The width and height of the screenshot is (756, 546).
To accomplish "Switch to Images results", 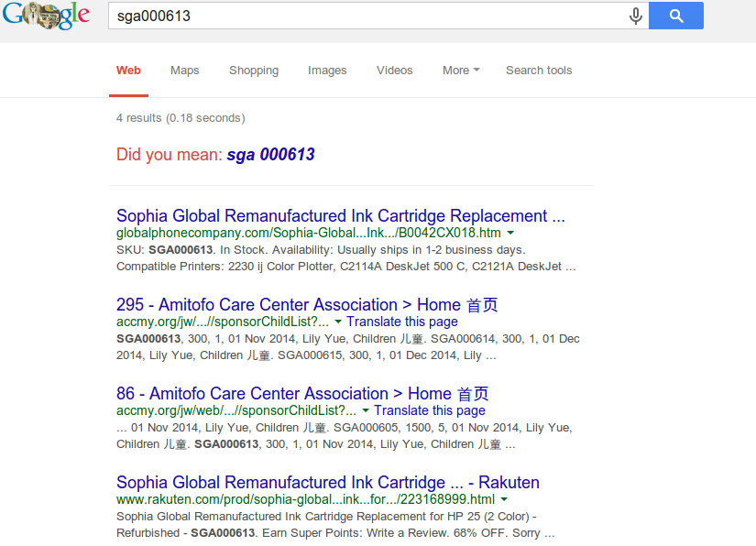I will click(327, 71).
